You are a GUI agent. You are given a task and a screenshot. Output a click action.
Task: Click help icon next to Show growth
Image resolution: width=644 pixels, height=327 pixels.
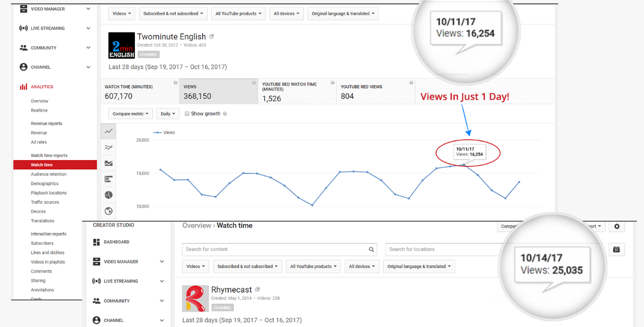click(x=225, y=114)
